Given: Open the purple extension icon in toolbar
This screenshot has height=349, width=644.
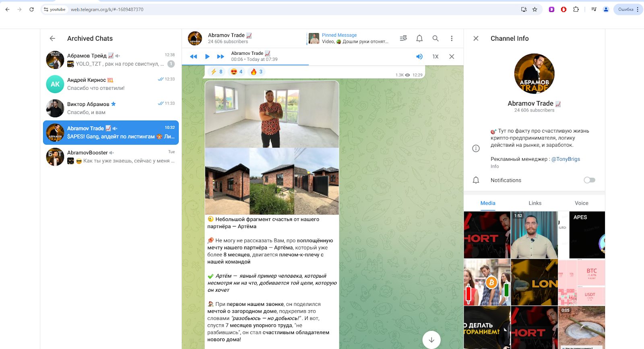Looking at the screenshot, I should pyautogui.click(x=551, y=9).
